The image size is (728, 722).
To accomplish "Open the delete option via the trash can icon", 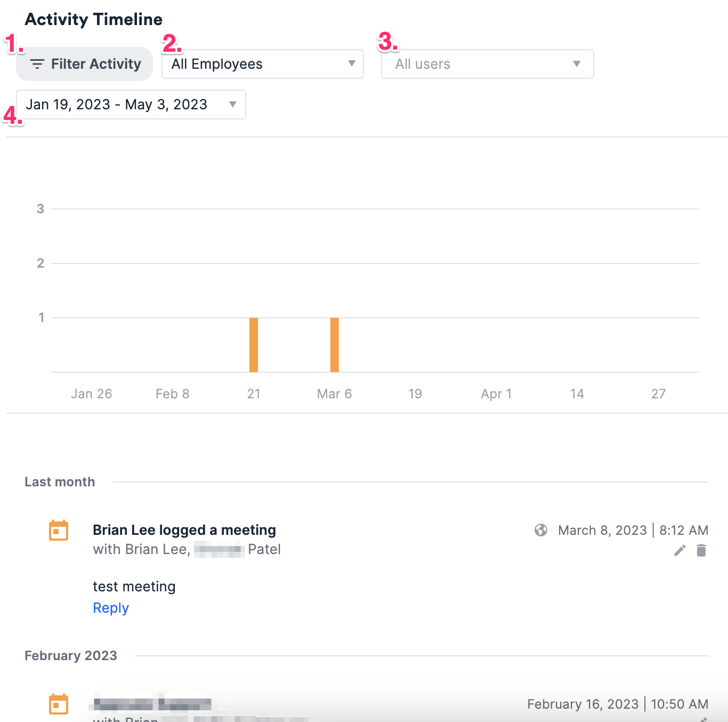I will pyautogui.click(x=701, y=550).
